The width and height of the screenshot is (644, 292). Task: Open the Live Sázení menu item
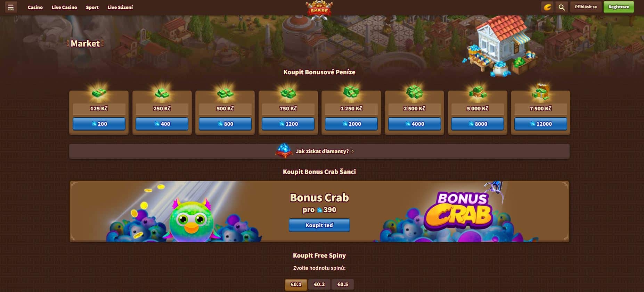(120, 7)
